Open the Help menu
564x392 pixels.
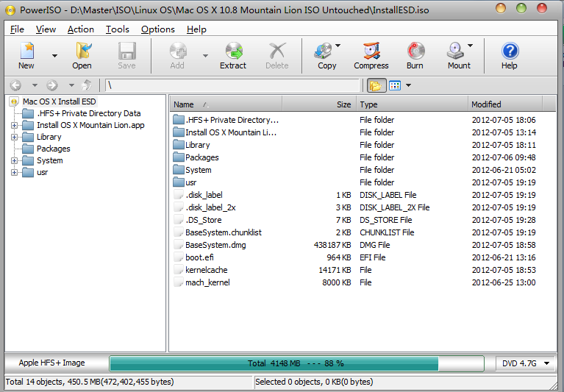(196, 29)
